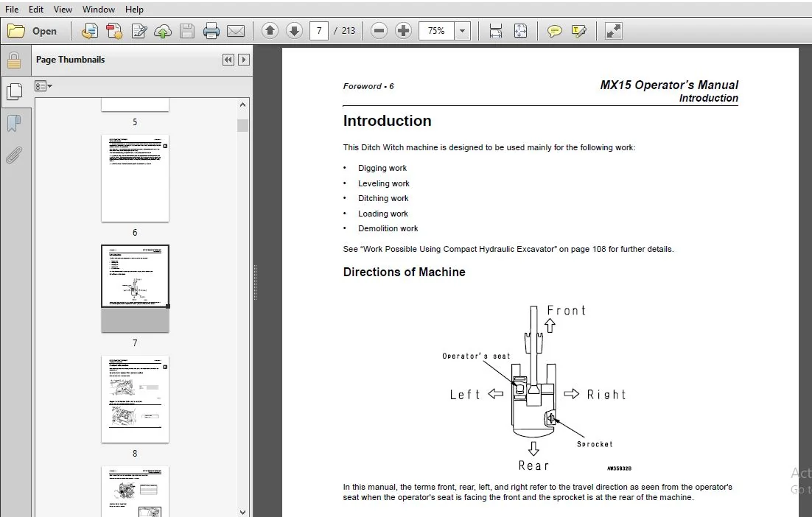Click the thumbnail panel scroll down arrow

click(243, 513)
